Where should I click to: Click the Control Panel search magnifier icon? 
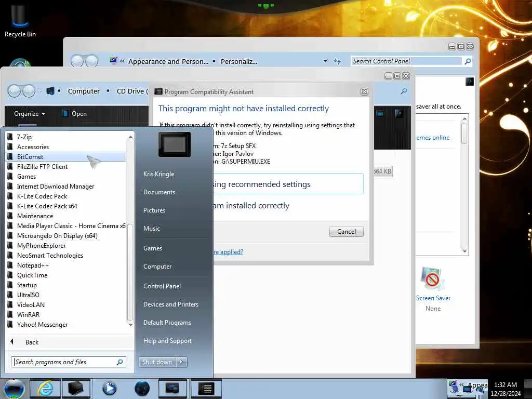[x=468, y=61]
